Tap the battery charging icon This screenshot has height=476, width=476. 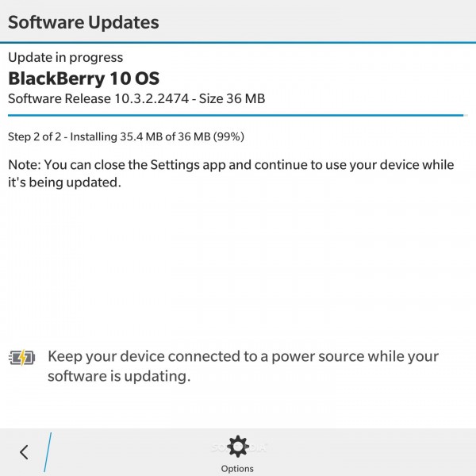pyautogui.click(x=21, y=358)
